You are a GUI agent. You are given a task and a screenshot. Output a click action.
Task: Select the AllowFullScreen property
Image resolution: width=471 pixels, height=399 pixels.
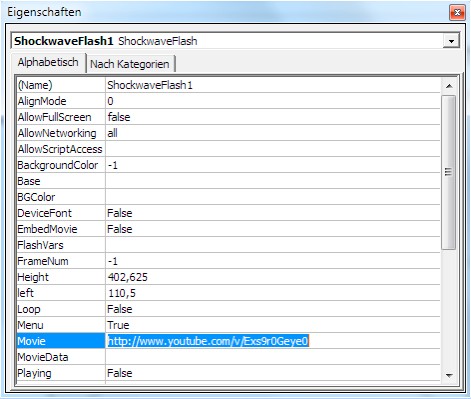click(61, 117)
